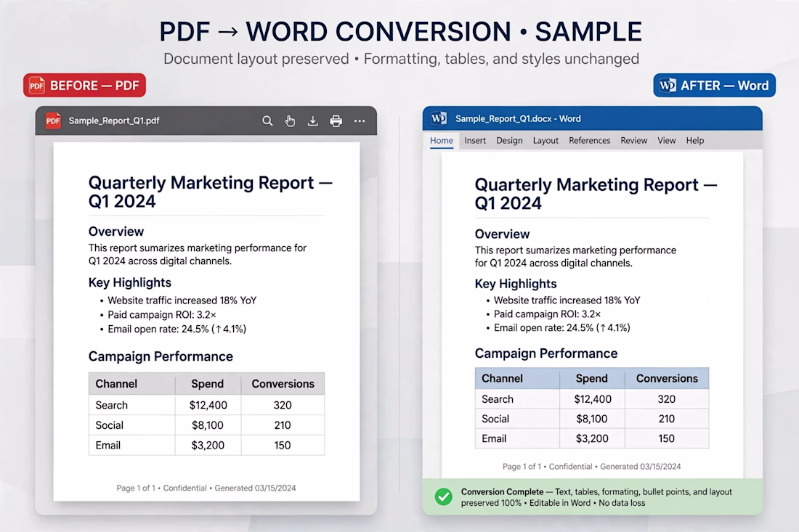Download Sample_Report_Q1.pdf with the download icon
Image resolution: width=799 pixels, height=532 pixels.
point(313,120)
